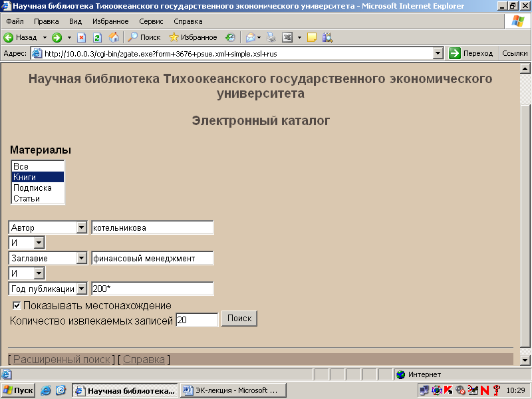The width and height of the screenshot is (532, 399).
Task: Click the vertical scrollbar down arrow
Action: tap(525, 360)
